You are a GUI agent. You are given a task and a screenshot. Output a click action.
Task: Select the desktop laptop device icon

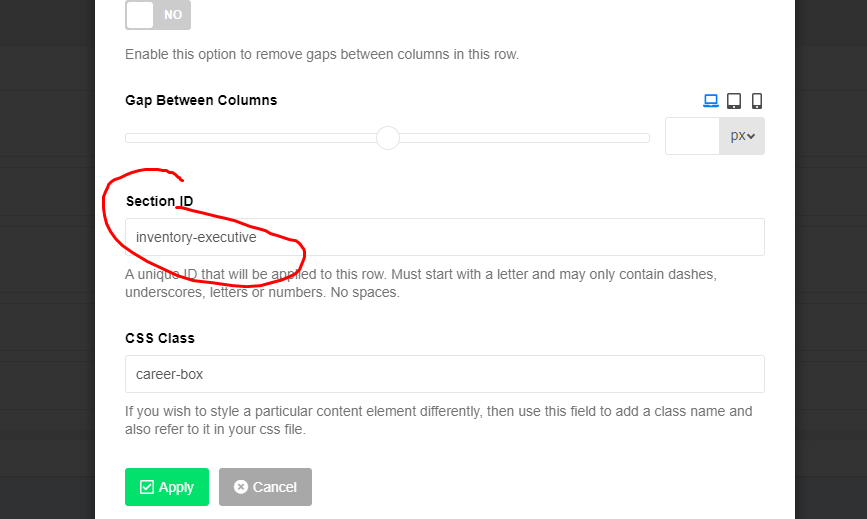click(711, 101)
